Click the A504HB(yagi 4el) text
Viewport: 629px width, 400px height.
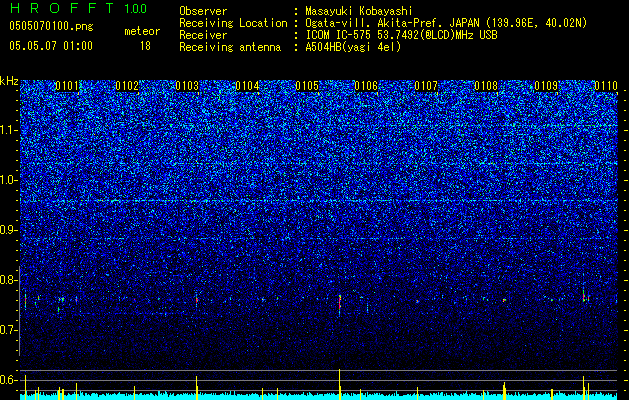353,47
